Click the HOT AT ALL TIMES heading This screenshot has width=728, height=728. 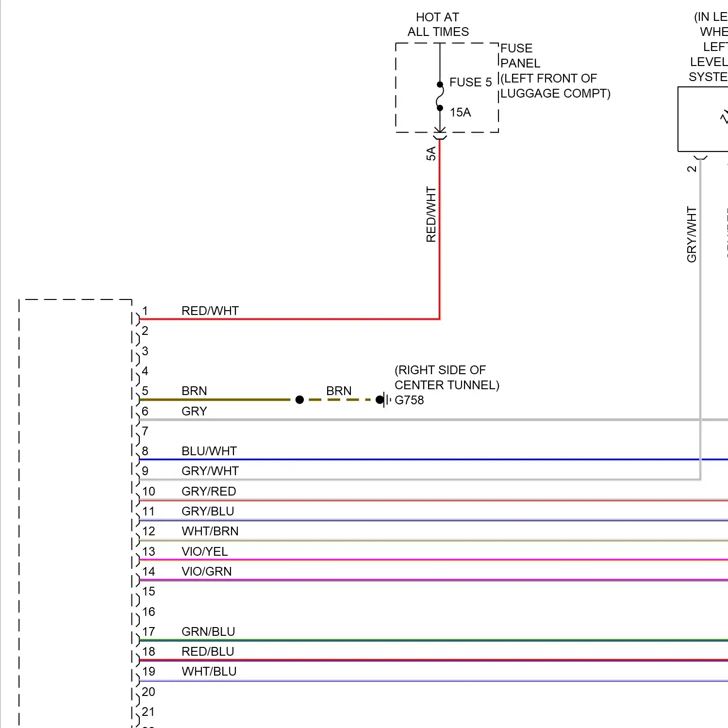pos(438,25)
